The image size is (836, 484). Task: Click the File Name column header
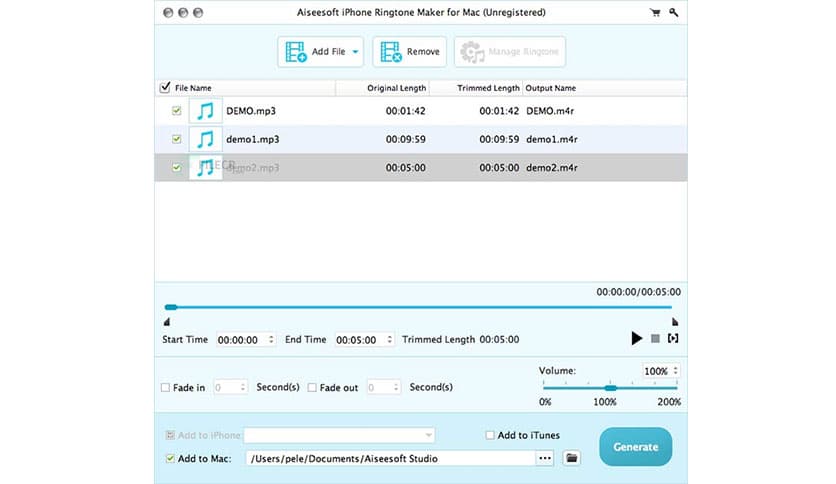[193, 88]
